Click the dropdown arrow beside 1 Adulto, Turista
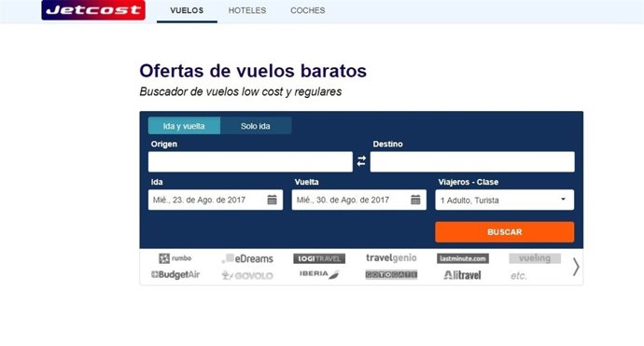644x346 pixels. [563, 200]
